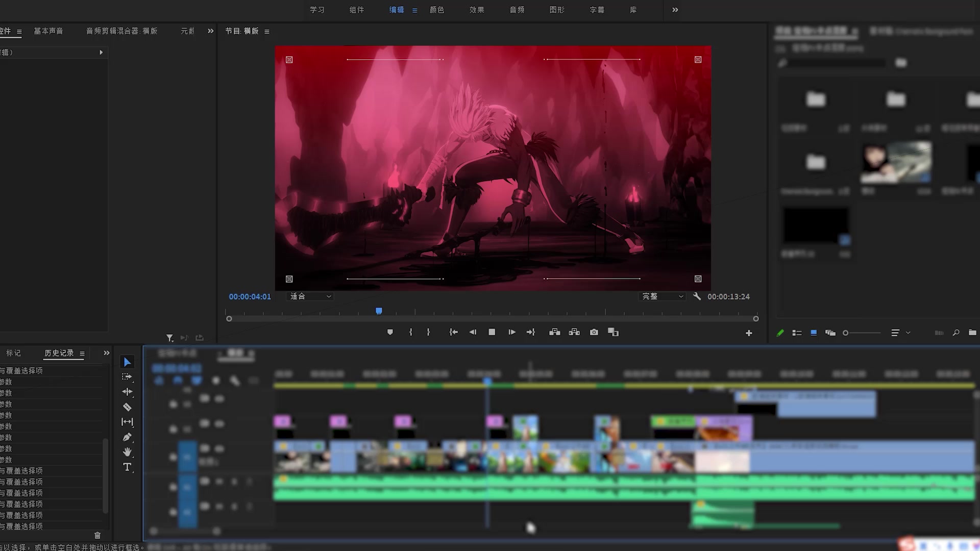Step forward one frame in program monitor
Viewport: 980px width, 551px height.
512,332
